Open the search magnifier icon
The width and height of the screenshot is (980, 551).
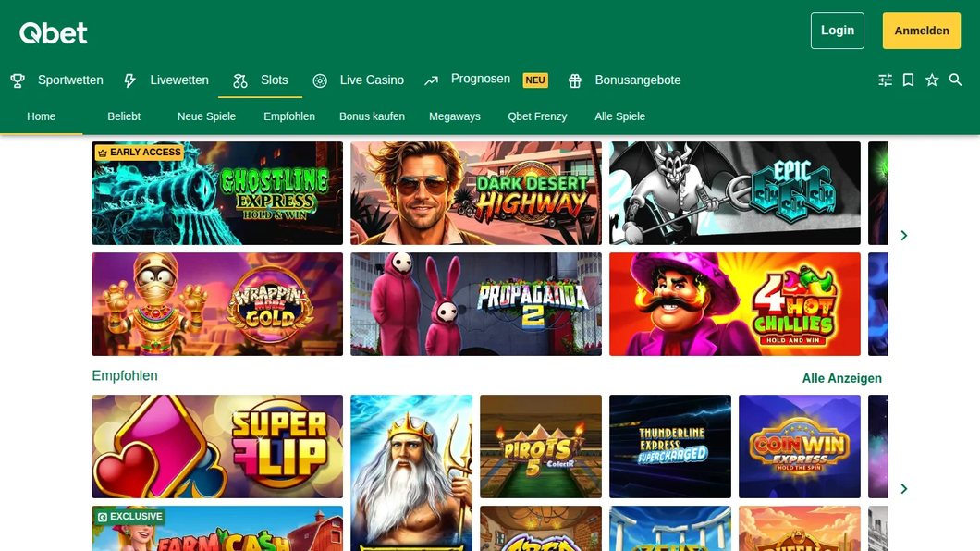click(x=956, y=80)
